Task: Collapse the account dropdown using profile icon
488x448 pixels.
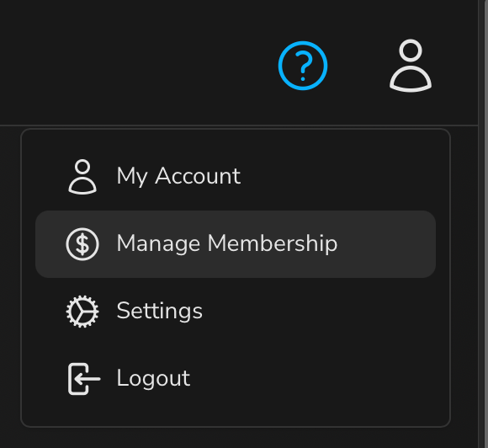Action: click(411, 66)
